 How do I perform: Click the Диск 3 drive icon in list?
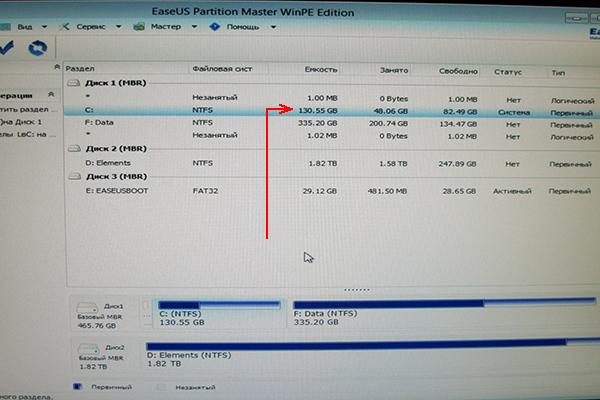[75, 176]
